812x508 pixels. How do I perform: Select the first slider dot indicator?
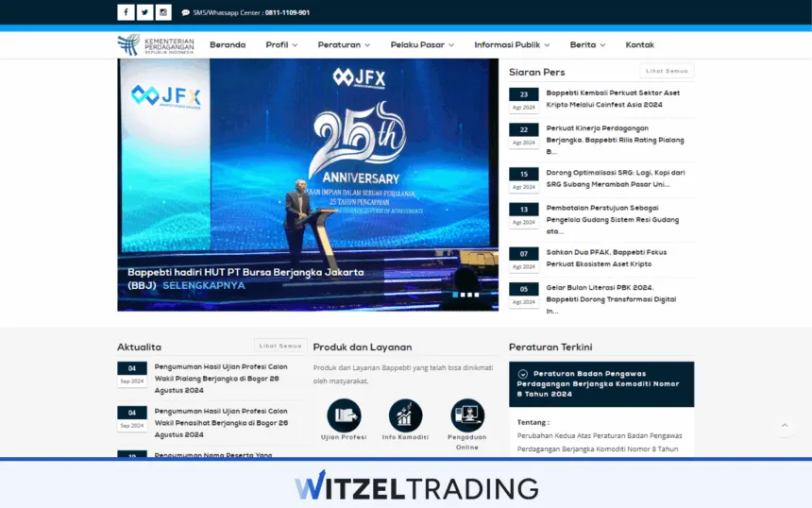pos(455,295)
